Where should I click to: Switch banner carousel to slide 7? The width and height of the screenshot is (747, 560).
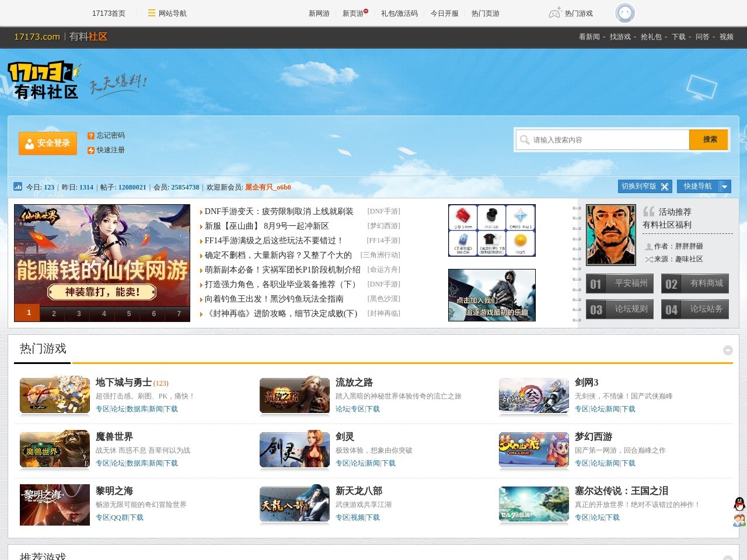[x=179, y=313]
